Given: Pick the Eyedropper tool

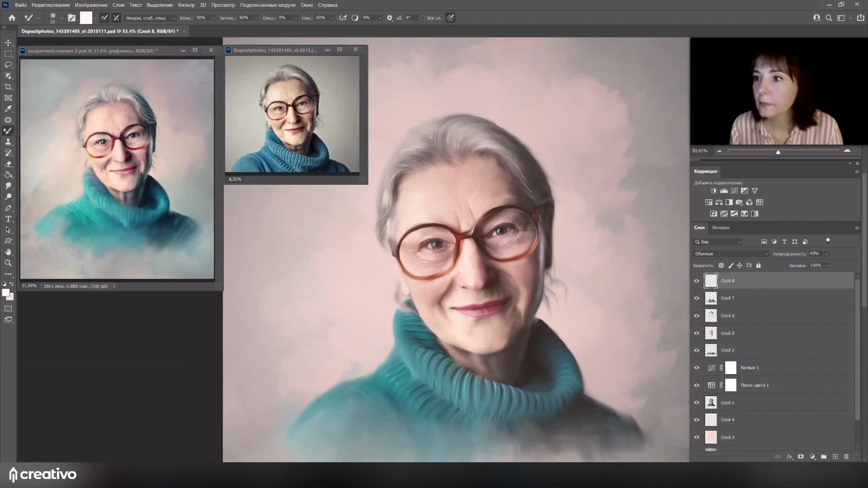Looking at the screenshot, I should [8, 109].
